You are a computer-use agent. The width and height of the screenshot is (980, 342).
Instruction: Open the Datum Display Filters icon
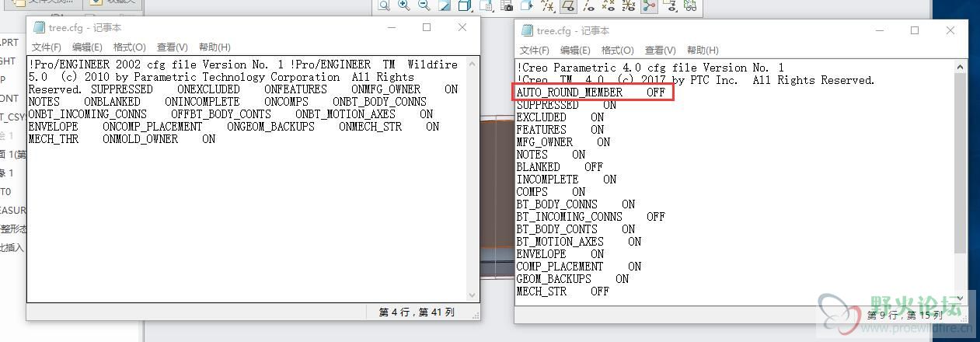coord(548,5)
